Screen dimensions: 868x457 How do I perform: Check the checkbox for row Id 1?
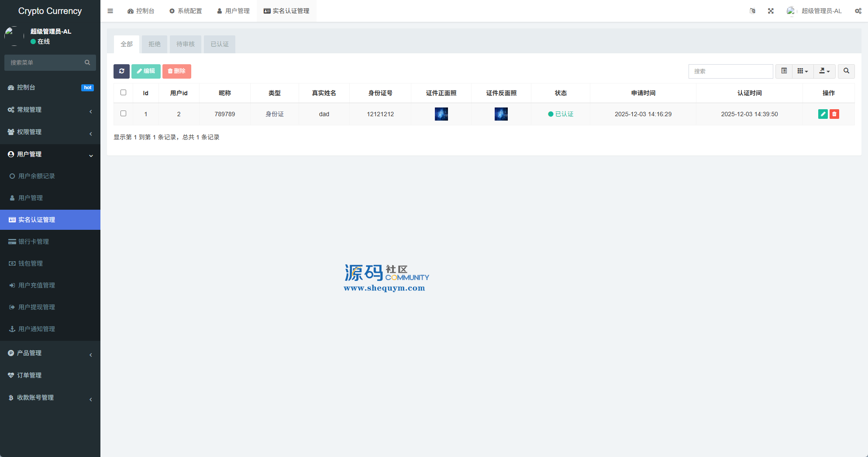(x=123, y=114)
